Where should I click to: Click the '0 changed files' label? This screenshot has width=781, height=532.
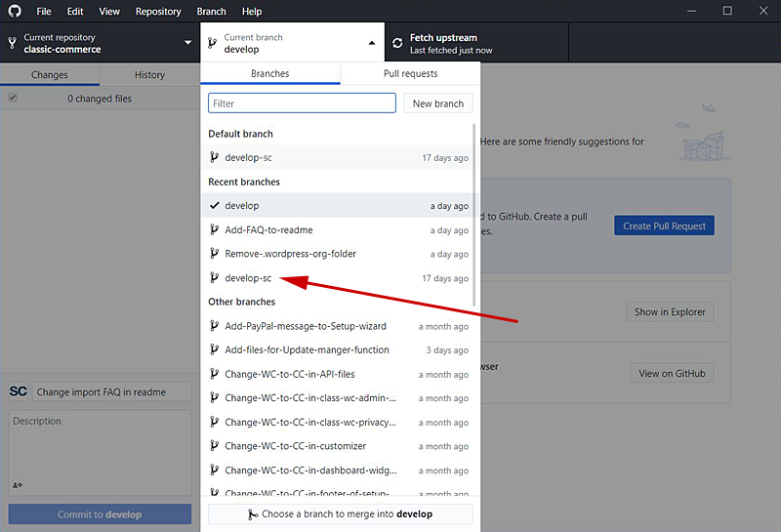click(x=100, y=99)
